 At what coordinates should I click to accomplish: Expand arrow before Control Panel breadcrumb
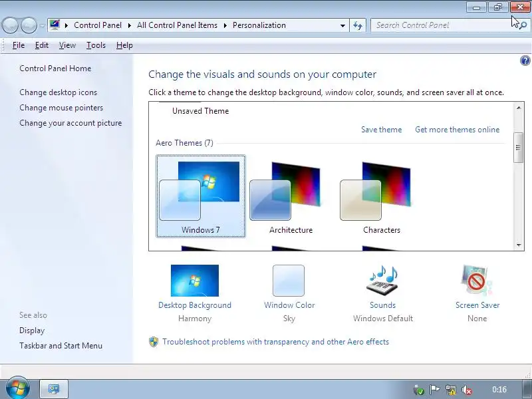point(66,25)
